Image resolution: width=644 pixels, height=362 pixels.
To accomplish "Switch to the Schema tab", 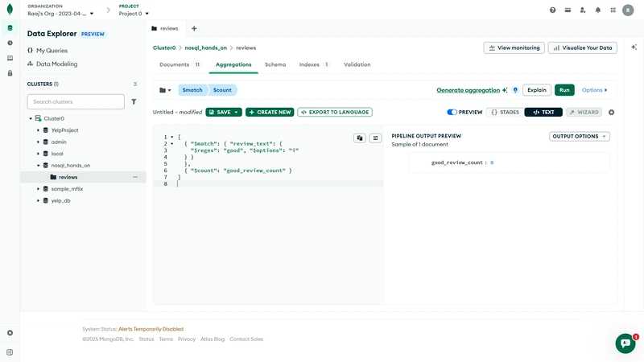I will point(275,64).
